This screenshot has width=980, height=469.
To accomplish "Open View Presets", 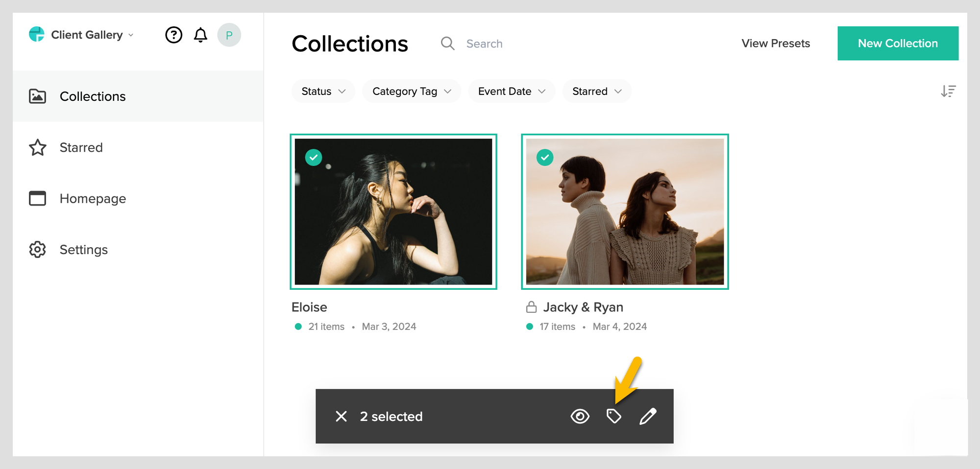I will 776,43.
